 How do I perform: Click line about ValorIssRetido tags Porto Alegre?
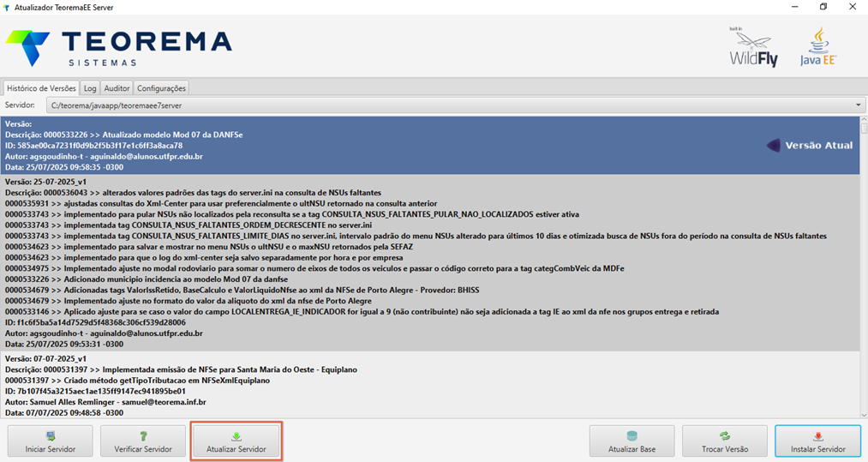242,290
